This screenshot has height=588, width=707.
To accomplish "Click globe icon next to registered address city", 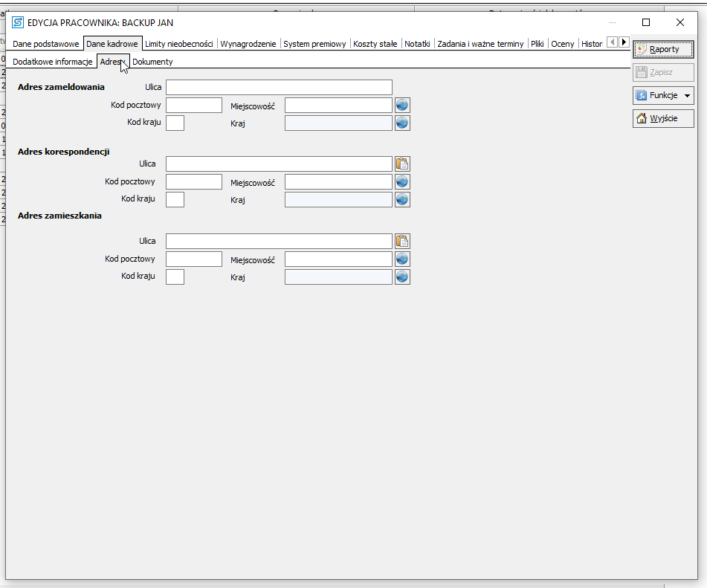I will click(x=402, y=105).
